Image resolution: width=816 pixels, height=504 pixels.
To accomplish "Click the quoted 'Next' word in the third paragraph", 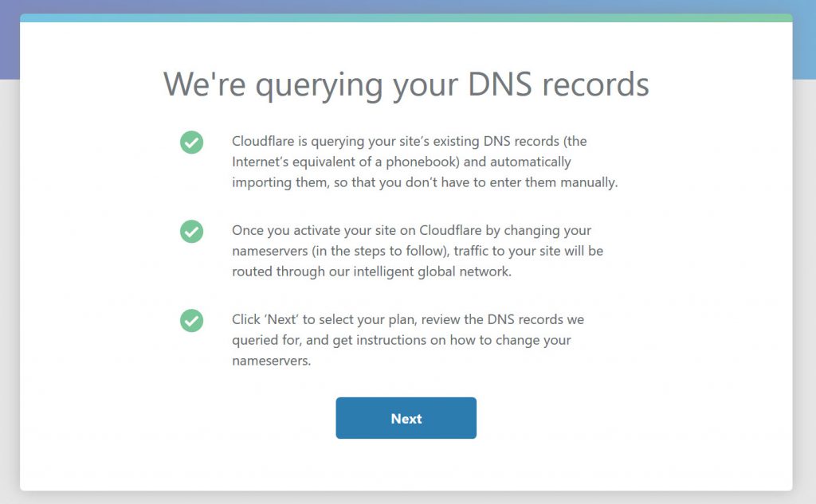I will click(286, 320).
